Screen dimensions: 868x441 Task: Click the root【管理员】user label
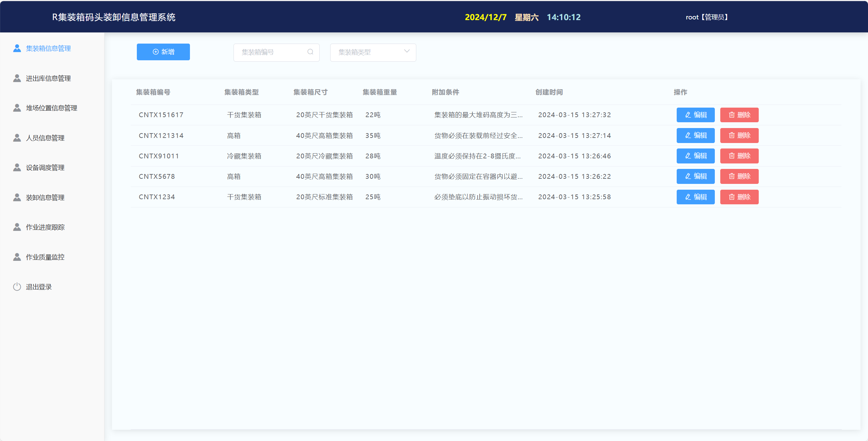[707, 17]
